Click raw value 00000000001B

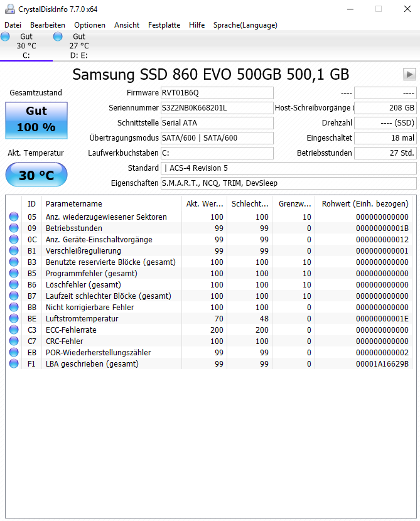click(382, 228)
